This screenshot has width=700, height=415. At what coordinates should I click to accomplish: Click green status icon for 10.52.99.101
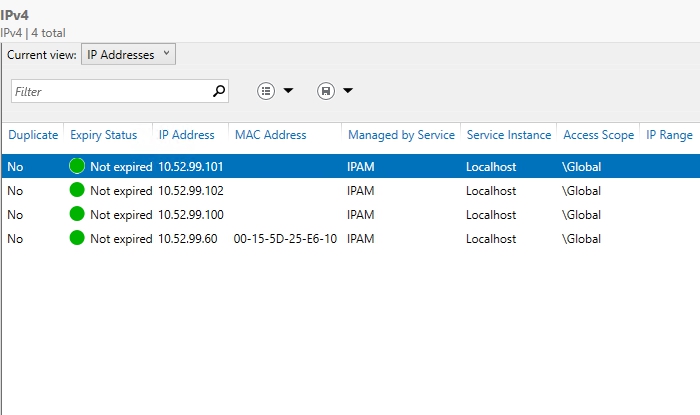point(77,166)
